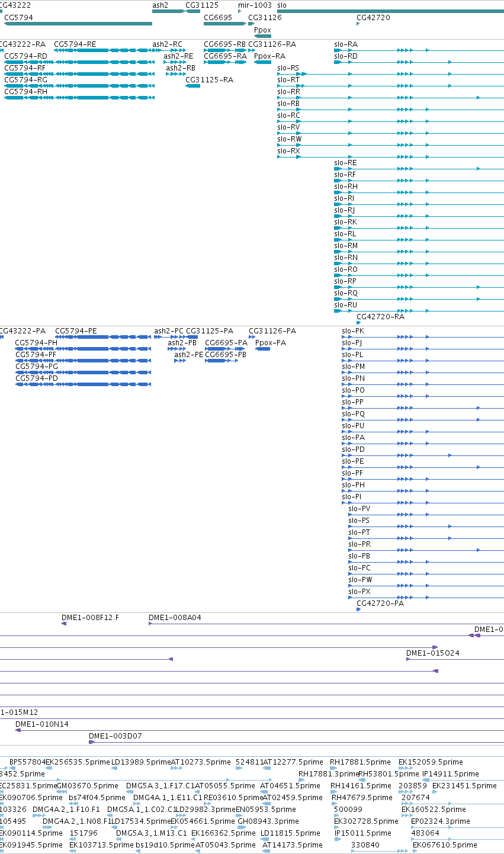
Task: Click transcript CG5794-RF
Action: (25, 68)
